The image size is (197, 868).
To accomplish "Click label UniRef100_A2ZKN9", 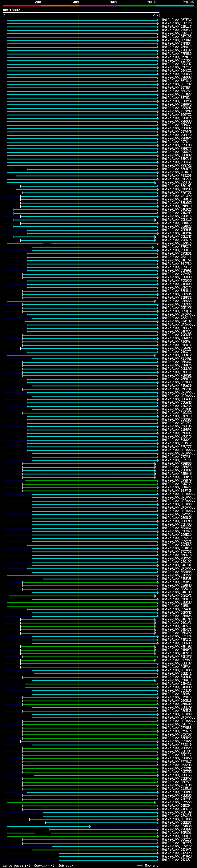I will pos(176,111).
